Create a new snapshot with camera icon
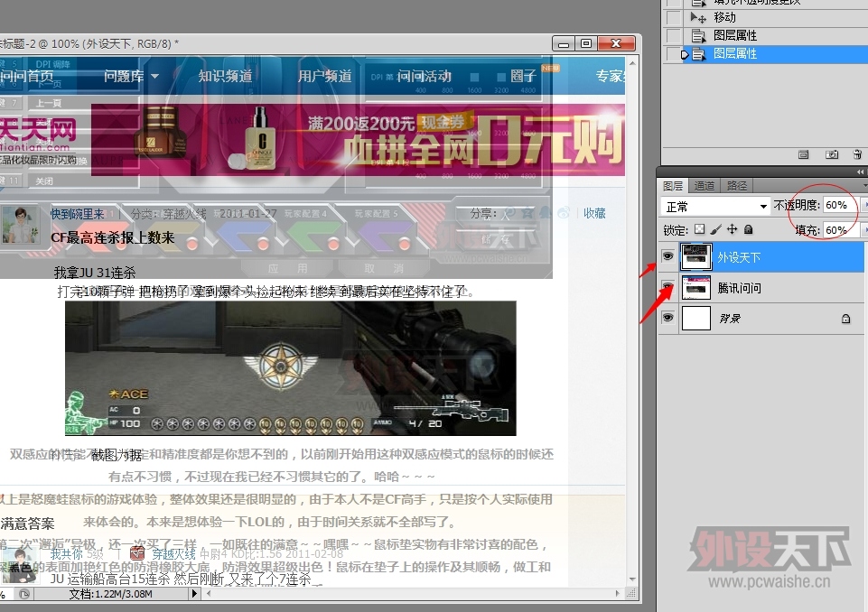Image resolution: width=868 pixels, height=612 pixels. pyautogui.click(x=832, y=155)
